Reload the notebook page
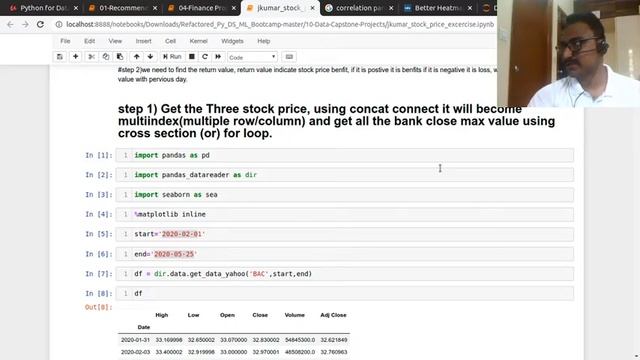 point(40,24)
